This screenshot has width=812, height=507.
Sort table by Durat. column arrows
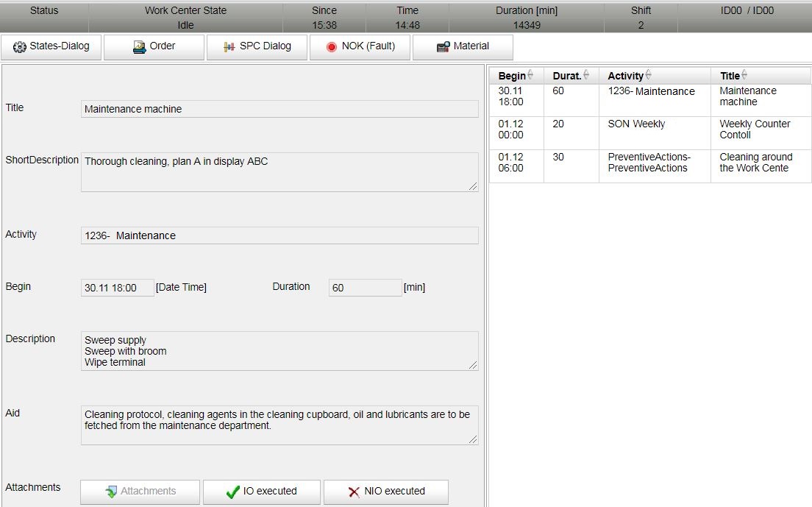(x=586, y=75)
